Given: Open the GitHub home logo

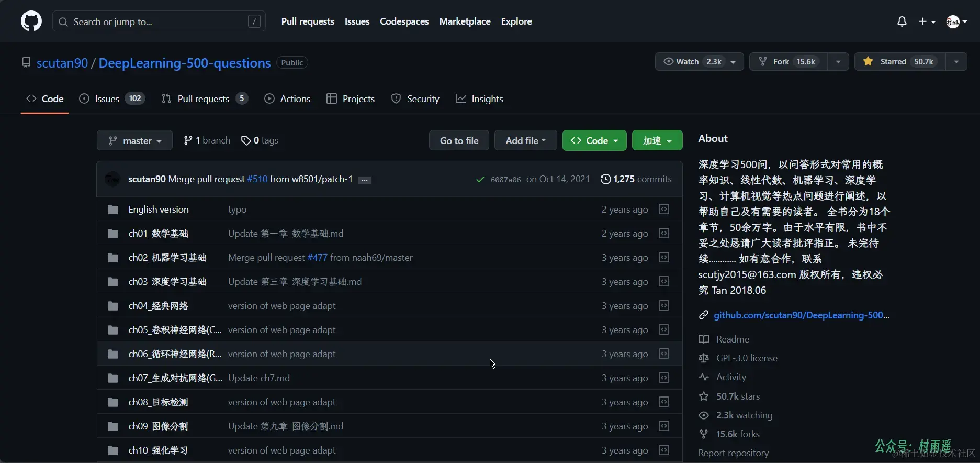Looking at the screenshot, I should [31, 21].
